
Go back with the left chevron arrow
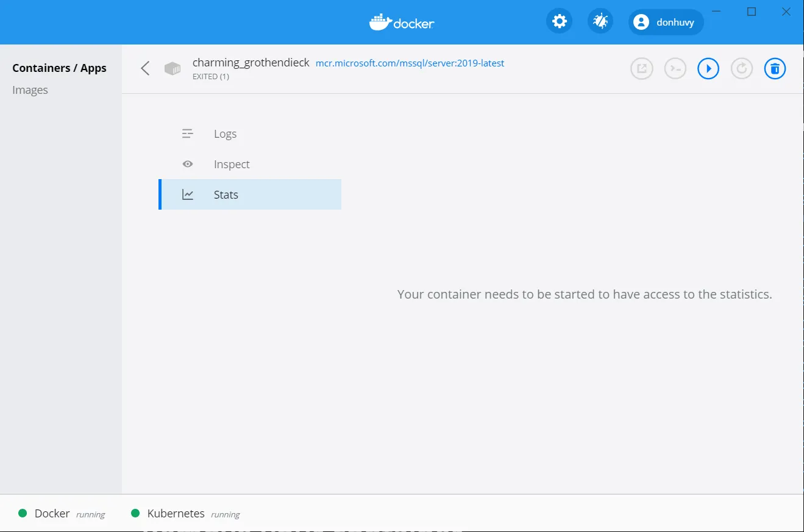145,68
